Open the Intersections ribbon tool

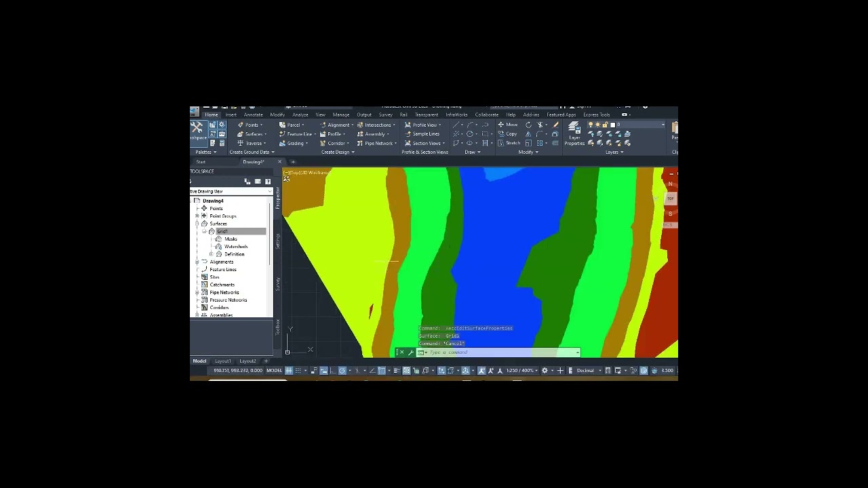point(376,125)
